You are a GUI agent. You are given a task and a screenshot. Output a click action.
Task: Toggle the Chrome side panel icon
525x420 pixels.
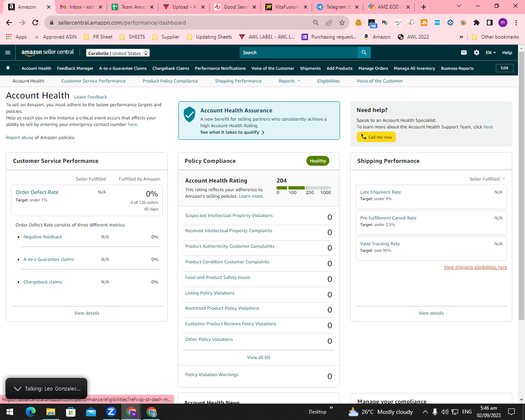(490, 23)
